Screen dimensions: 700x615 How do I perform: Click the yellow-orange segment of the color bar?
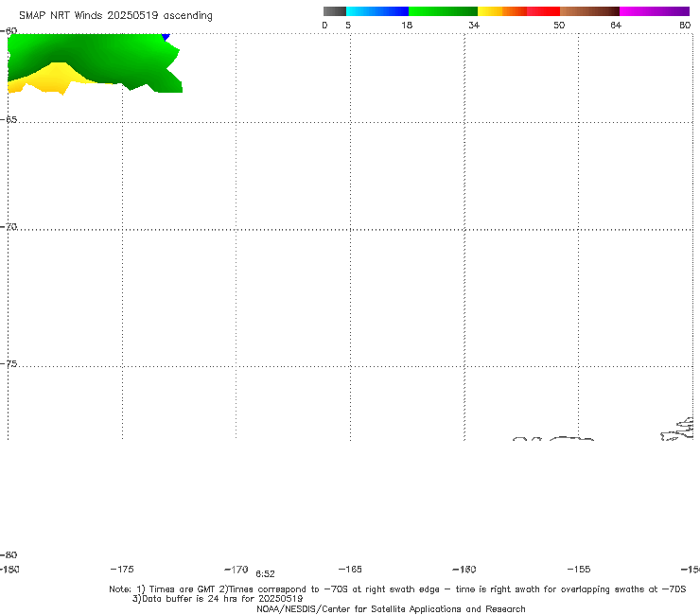point(501,11)
